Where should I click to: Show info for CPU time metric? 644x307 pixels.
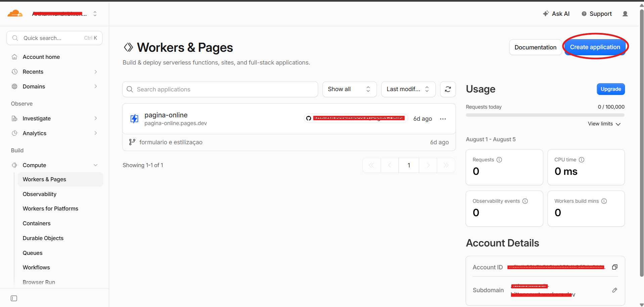[x=582, y=160]
